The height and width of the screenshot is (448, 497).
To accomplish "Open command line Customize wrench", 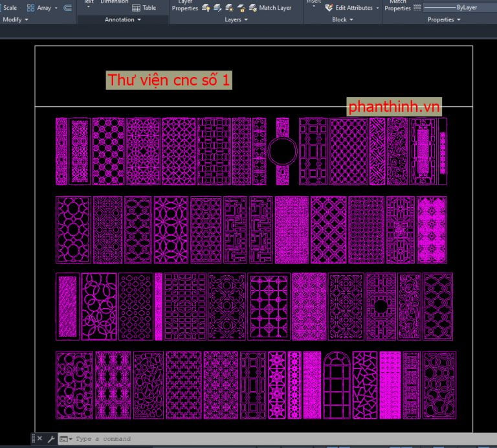I will [51, 439].
